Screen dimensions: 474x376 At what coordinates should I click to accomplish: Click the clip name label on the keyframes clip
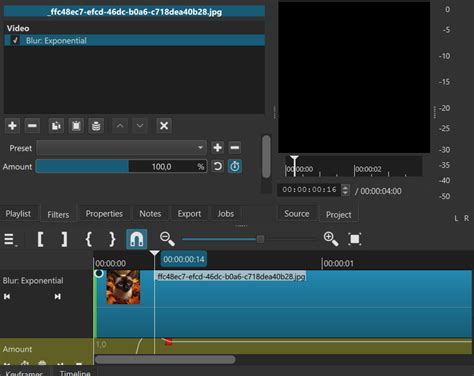tap(231, 276)
